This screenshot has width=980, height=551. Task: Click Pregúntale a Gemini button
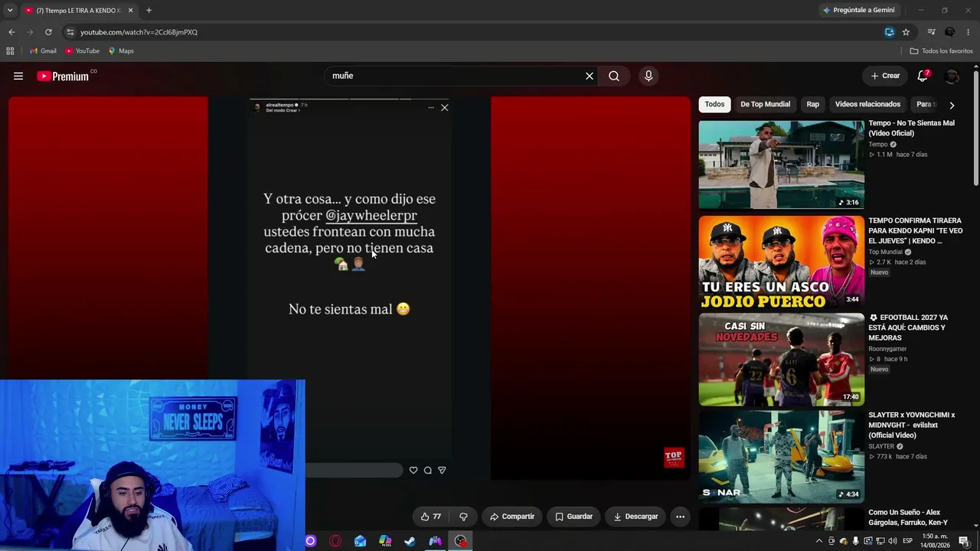tap(857, 11)
